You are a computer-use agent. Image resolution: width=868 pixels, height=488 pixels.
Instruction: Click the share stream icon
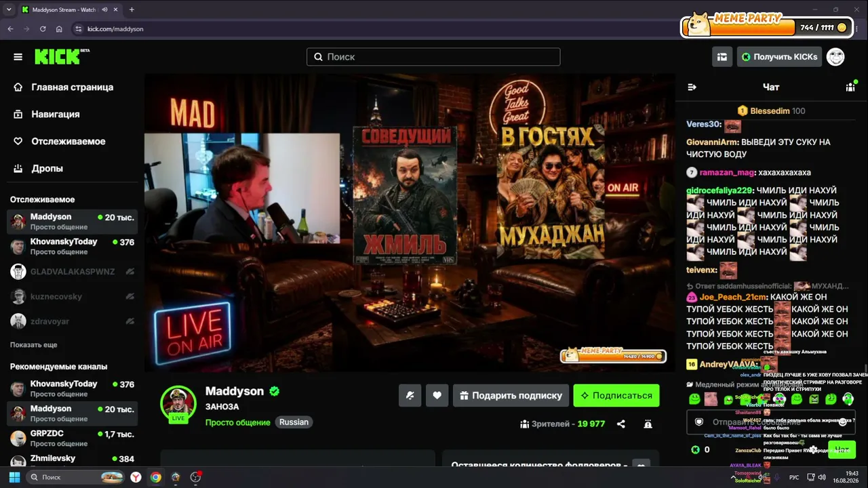click(620, 424)
